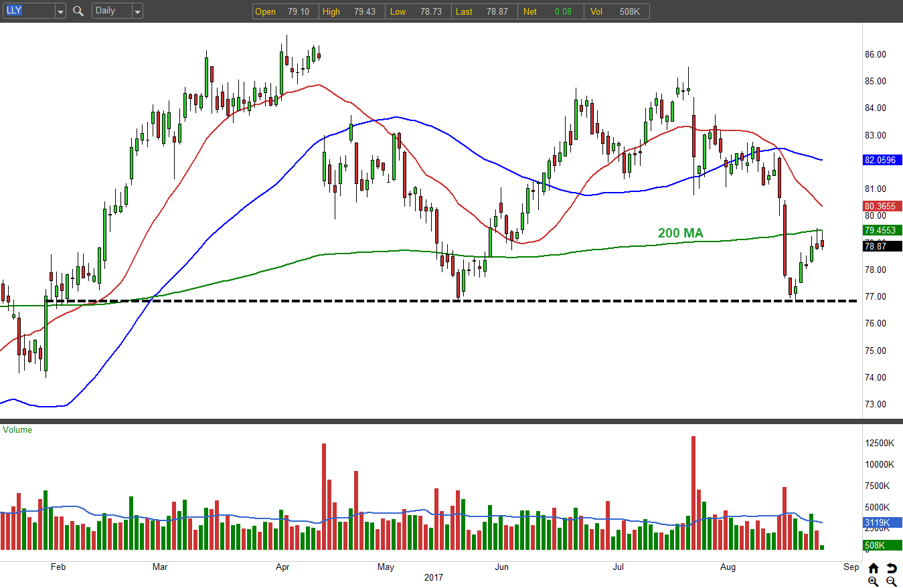Image resolution: width=903 pixels, height=588 pixels.
Task: Click the zoom in magnifier icon
Action: [873, 581]
